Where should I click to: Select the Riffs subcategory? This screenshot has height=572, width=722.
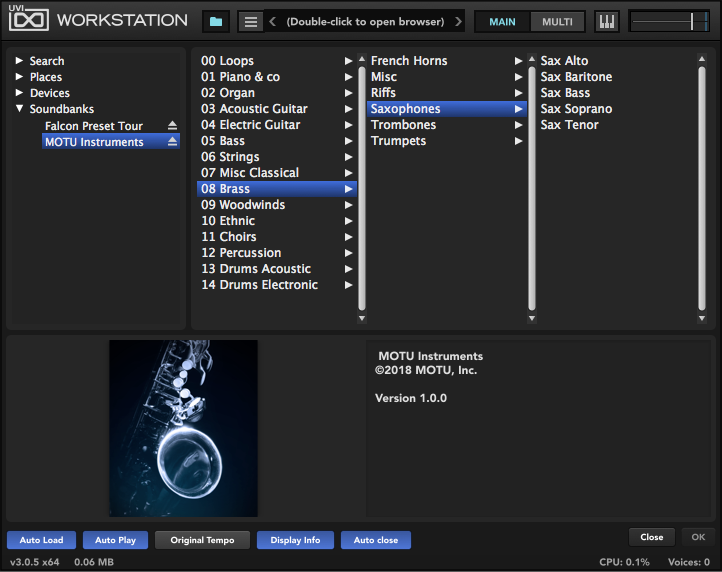[x=447, y=93]
